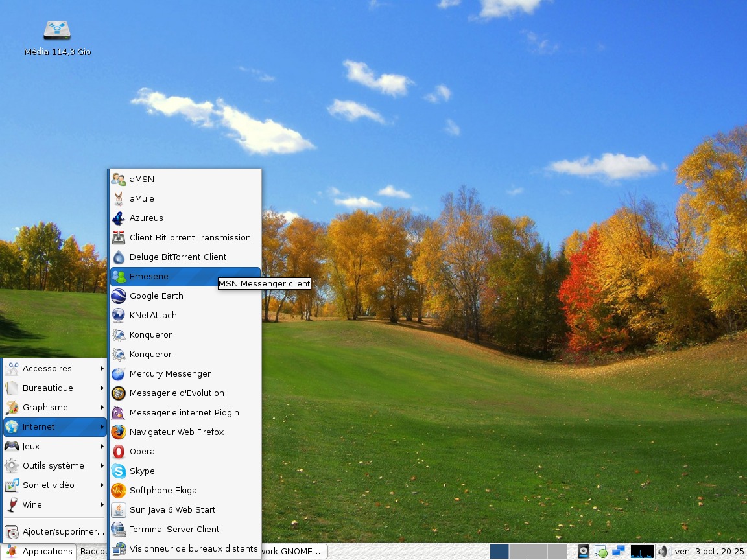Click the speaker disk tray icon
The image size is (747, 560).
584,552
